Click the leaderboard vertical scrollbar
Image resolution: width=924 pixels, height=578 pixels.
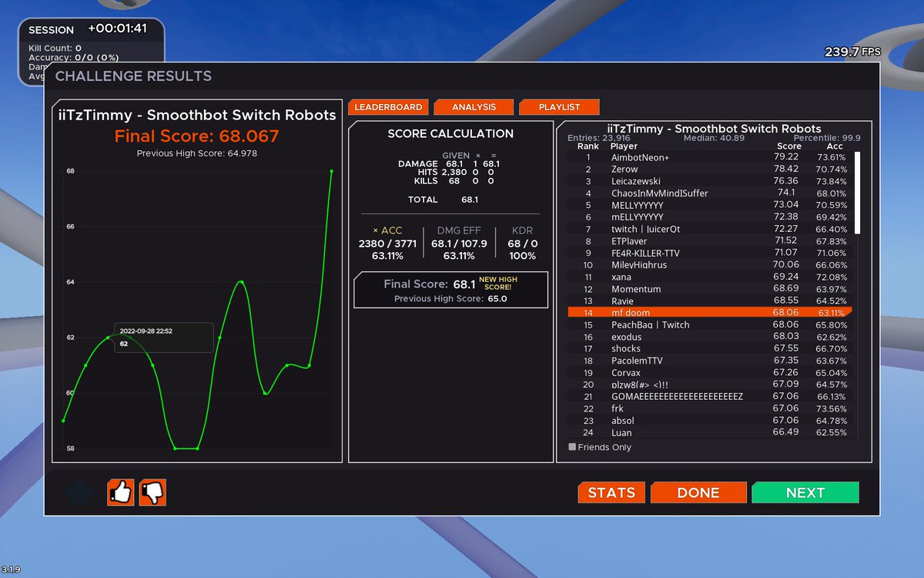(858, 193)
